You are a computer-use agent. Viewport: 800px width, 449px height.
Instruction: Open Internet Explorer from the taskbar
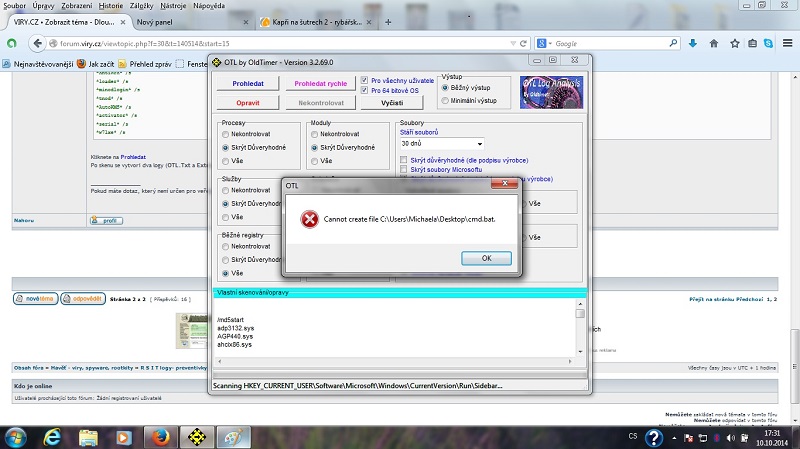[52, 438]
